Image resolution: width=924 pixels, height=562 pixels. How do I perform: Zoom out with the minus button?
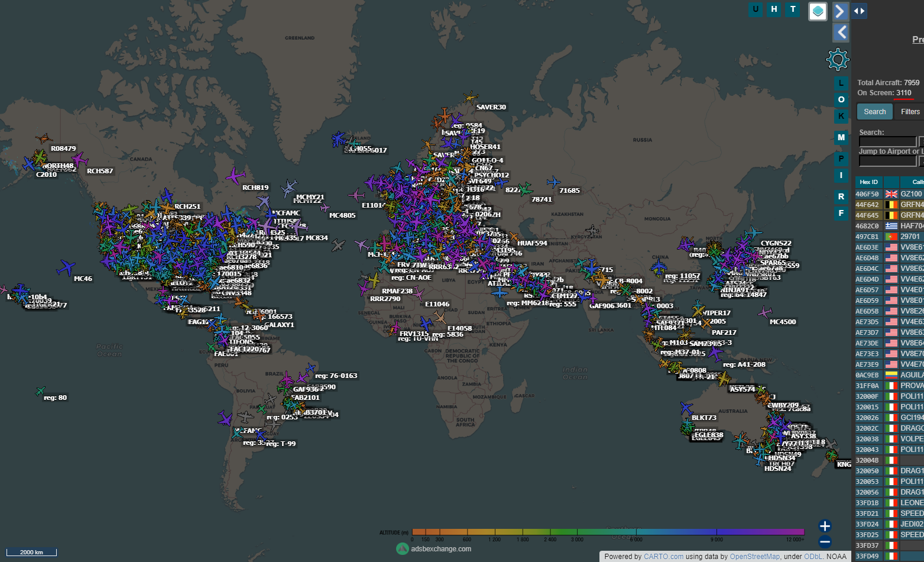point(825,541)
